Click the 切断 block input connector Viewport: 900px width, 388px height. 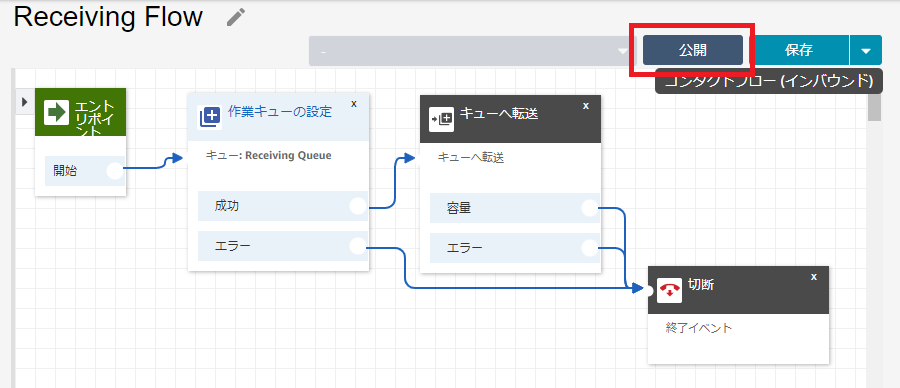[x=649, y=290]
